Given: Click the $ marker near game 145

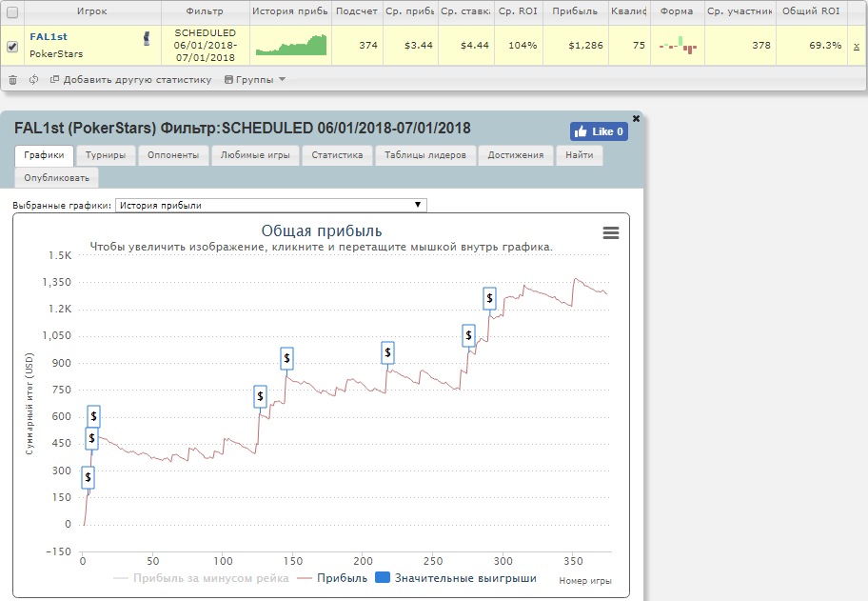Looking at the screenshot, I should coord(286,358).
